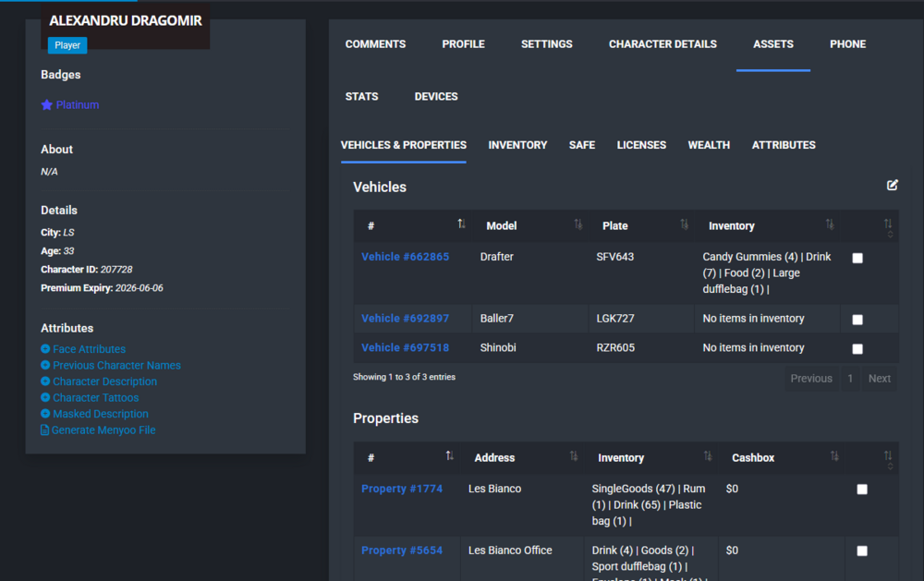Open the Stats tab

pyautogui.click(x=361, y=97)
